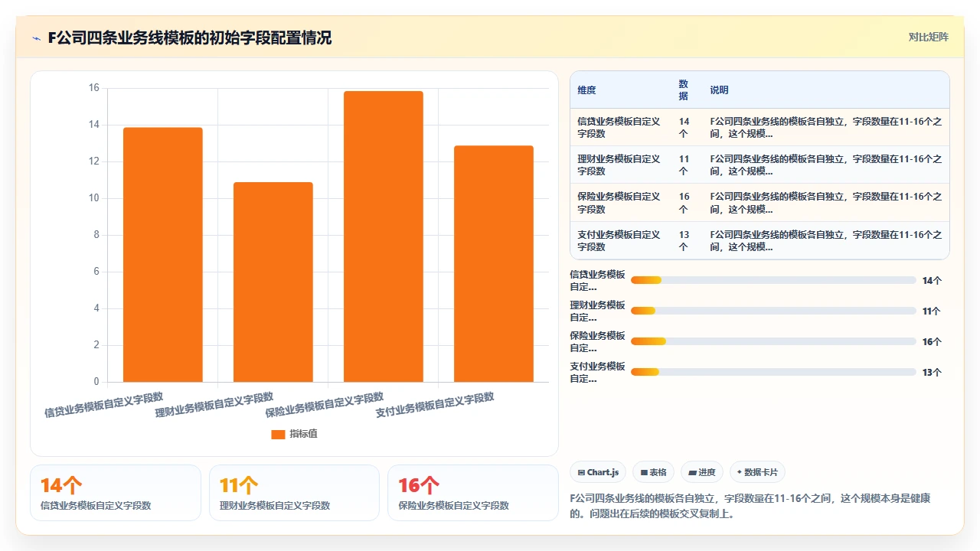Click the y-axis value 16
This screenshot has height=551, width=980.
94,88
